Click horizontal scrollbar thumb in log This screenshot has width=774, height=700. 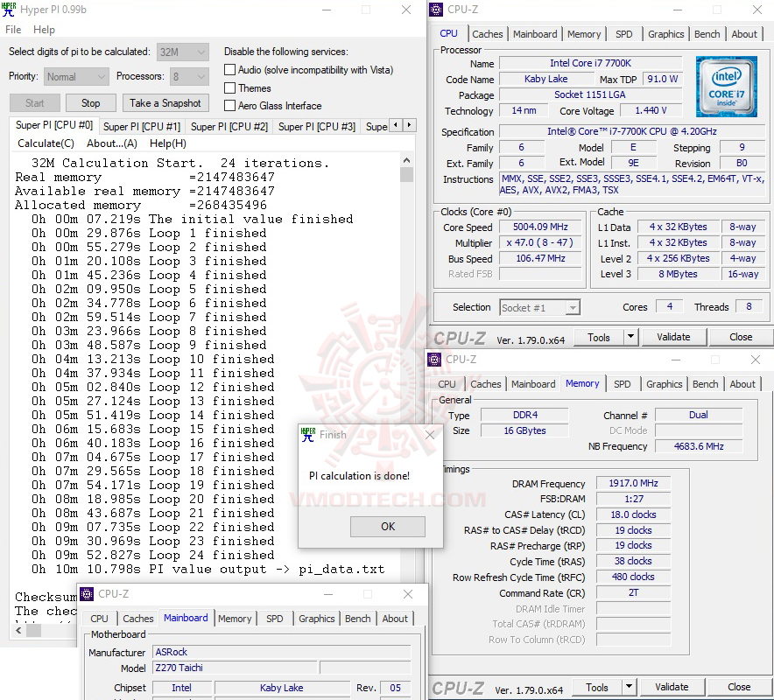[x=33, y=630]
